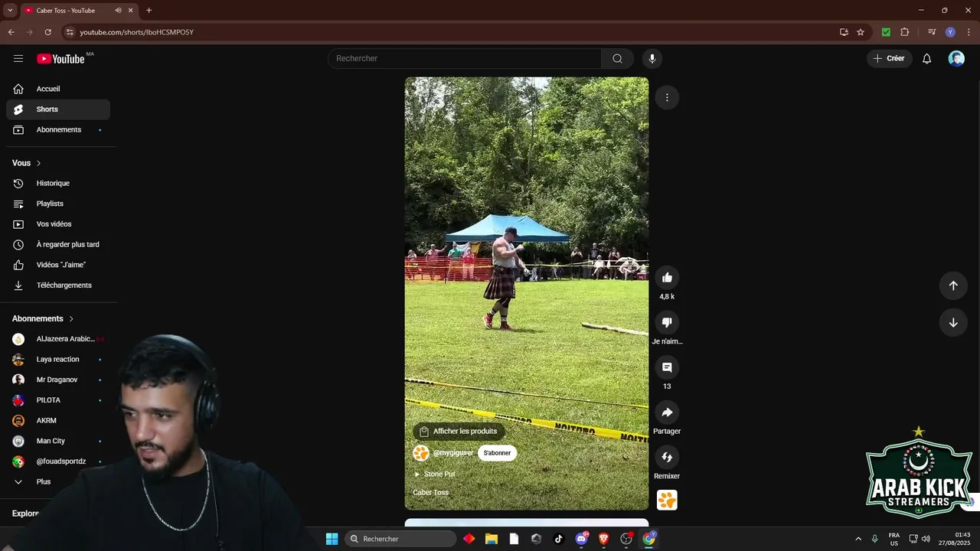This screenshot has width=980, height=551.
Task: Go to previous short with up arrow
Action: pyautogui.click(x=953, y=285)
